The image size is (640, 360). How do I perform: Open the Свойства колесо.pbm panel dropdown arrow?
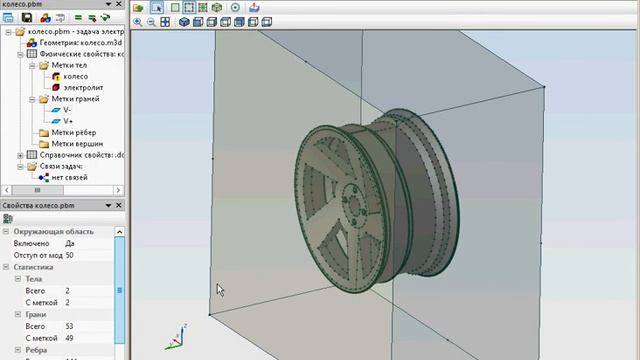108,205
